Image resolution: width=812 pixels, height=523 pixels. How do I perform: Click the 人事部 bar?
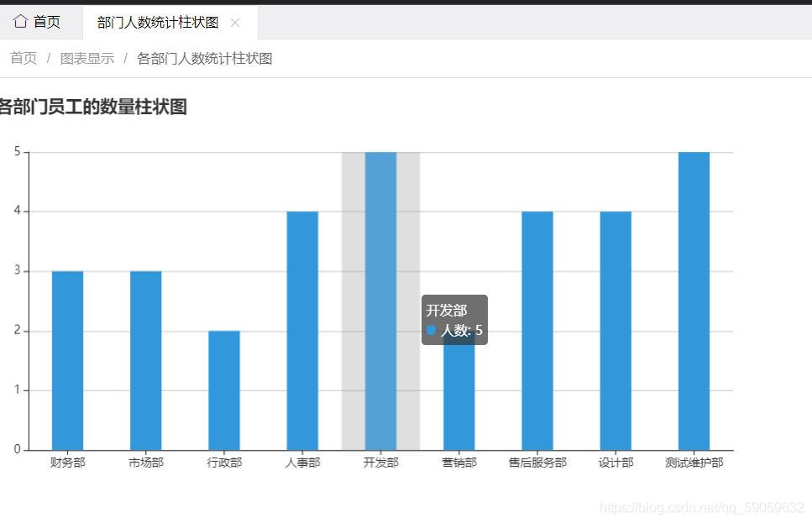click(x=302, y=330)
